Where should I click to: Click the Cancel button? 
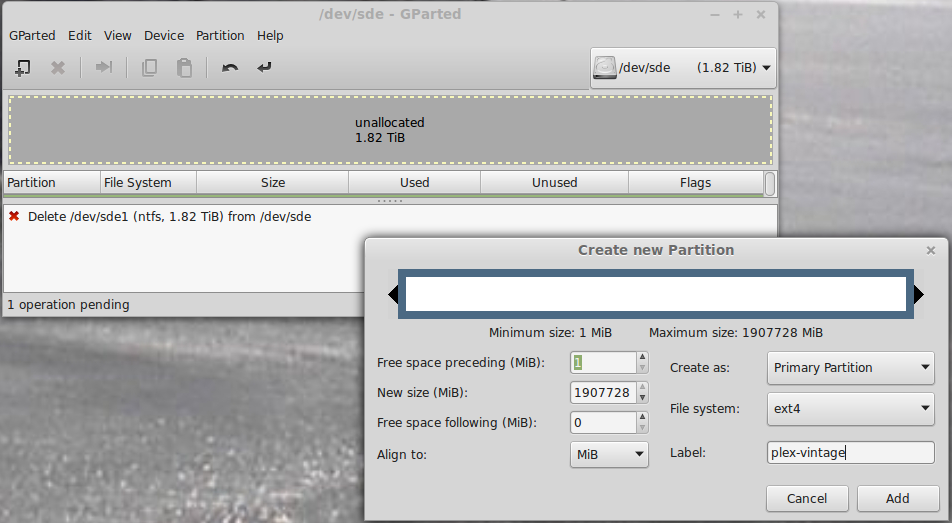click(x=807, y=499)
